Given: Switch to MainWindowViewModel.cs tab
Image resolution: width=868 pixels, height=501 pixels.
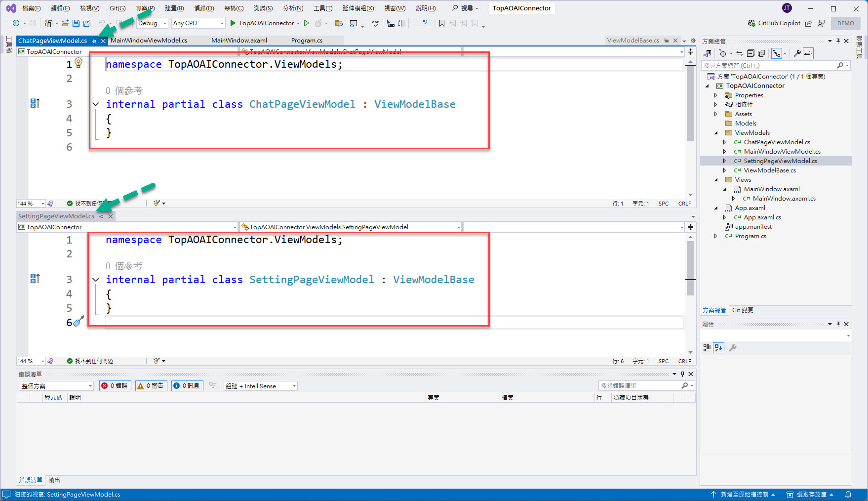Looking at the screenshot, I should tap(149, 41).
